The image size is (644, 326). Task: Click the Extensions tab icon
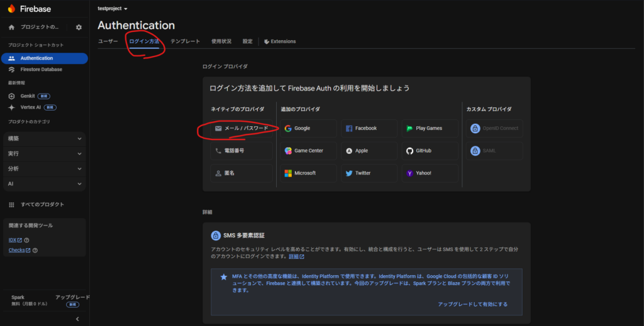[x=267, y=41]
